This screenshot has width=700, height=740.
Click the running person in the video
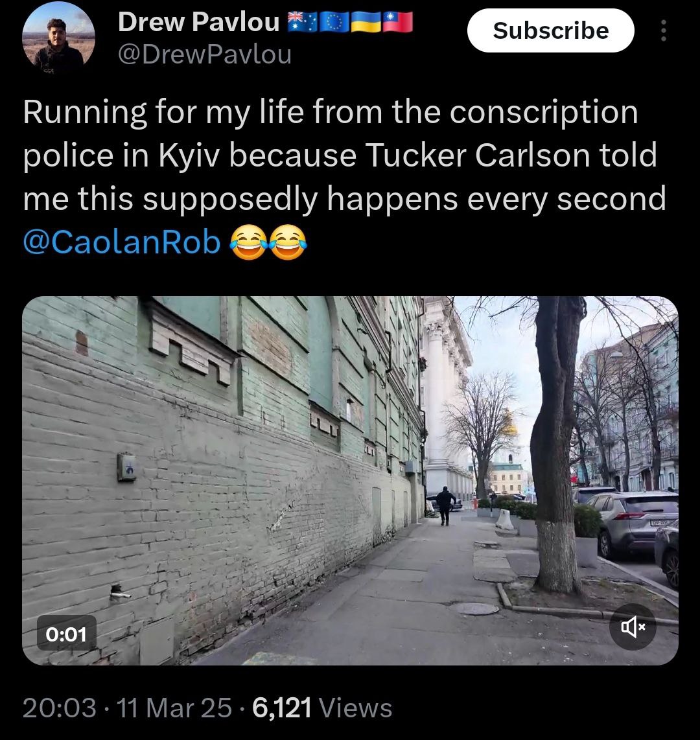tap(445, 505)
